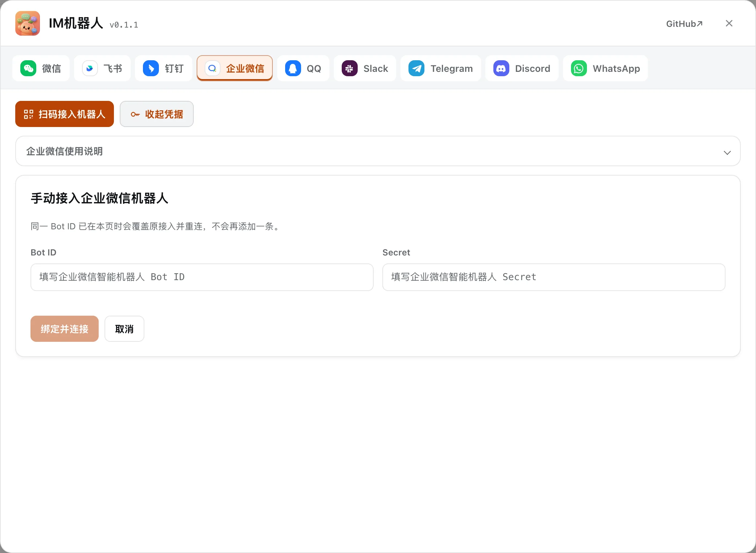Screen dimensions: 756x553
Task: Click the 绑定并连接 button
Action: pos(65,329)
